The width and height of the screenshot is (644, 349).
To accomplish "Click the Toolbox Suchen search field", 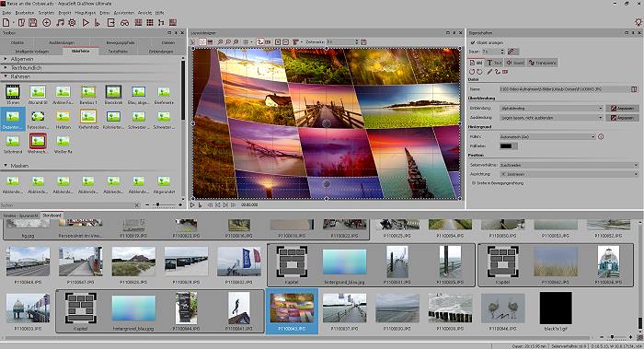I will [67, 204].
